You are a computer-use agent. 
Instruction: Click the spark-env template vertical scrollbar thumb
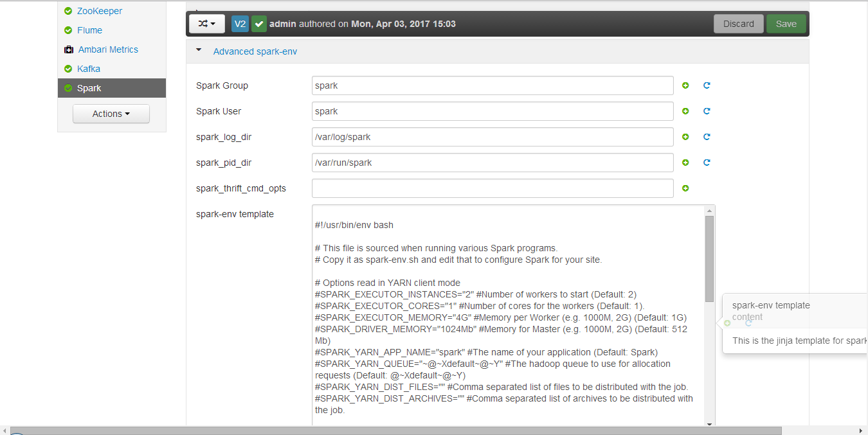pyautogui.click(x=709, y=258)
